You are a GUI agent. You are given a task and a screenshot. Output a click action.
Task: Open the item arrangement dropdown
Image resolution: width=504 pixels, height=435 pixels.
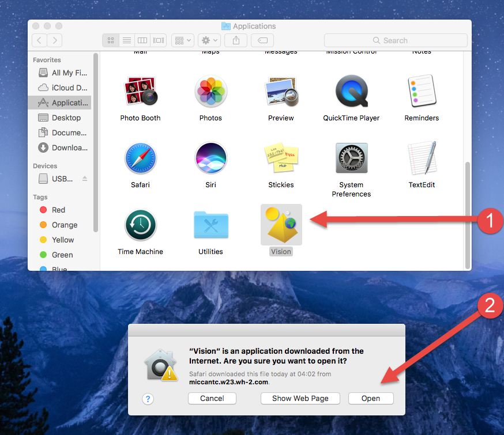coord(183,40)
